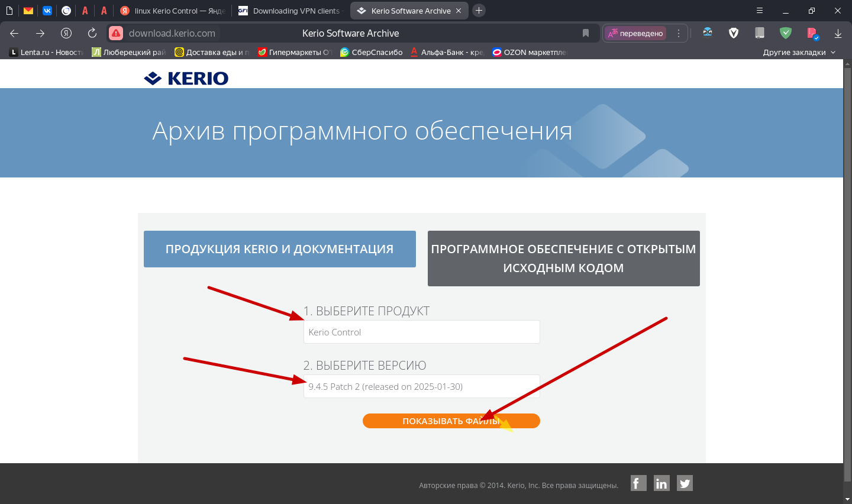Click the orange Показывать файлы button
Viewport: 852px width, 504px height.
451,421
